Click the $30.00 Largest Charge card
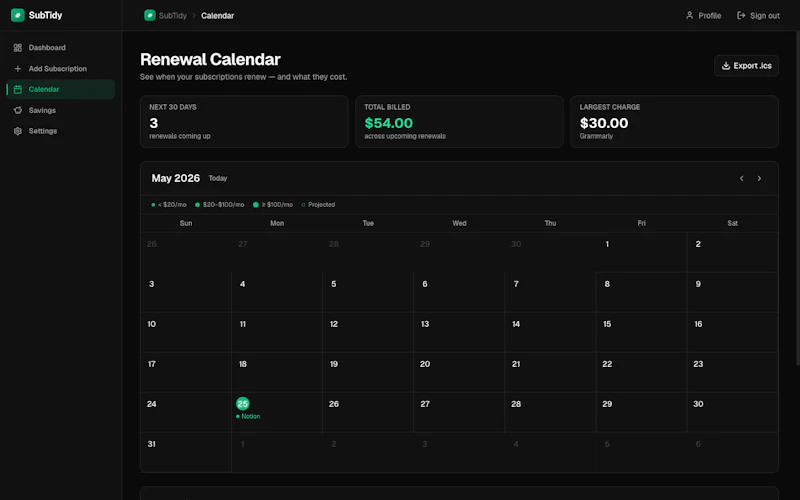 click(x=674, y=121)
